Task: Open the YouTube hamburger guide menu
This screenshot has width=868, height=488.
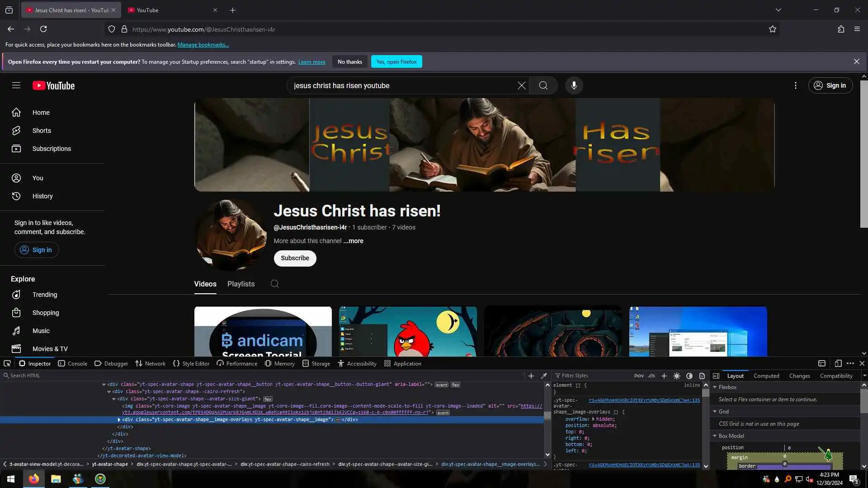Action: click(x=16, y=85)
